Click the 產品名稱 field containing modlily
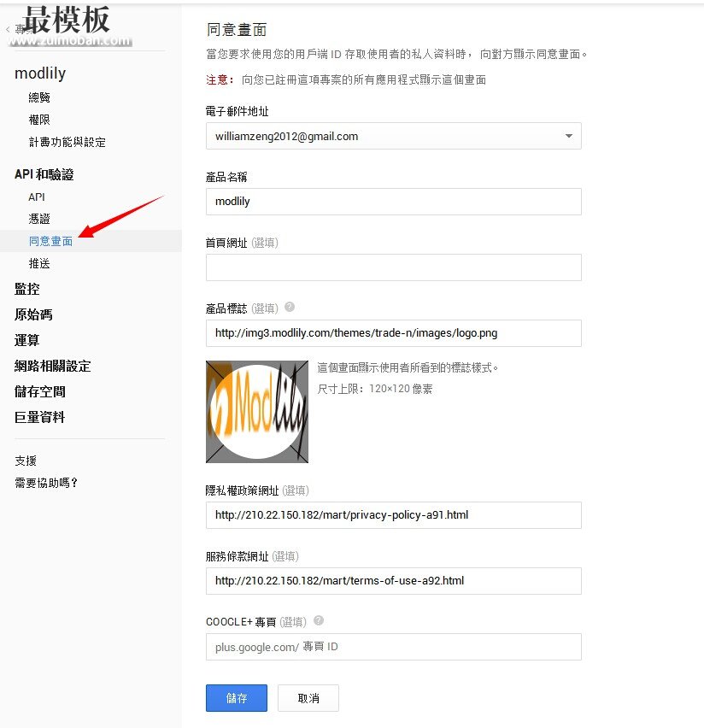 [x=394, y=202]
